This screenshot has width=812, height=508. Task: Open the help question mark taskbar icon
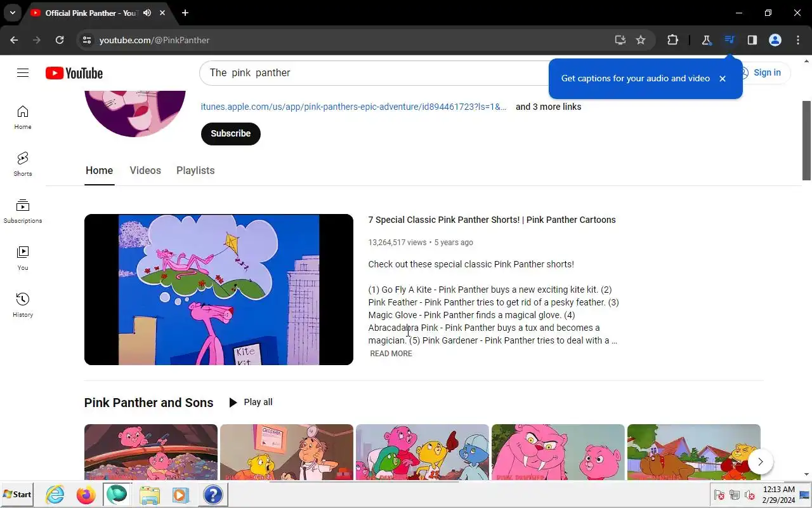[x=213, y=494]
